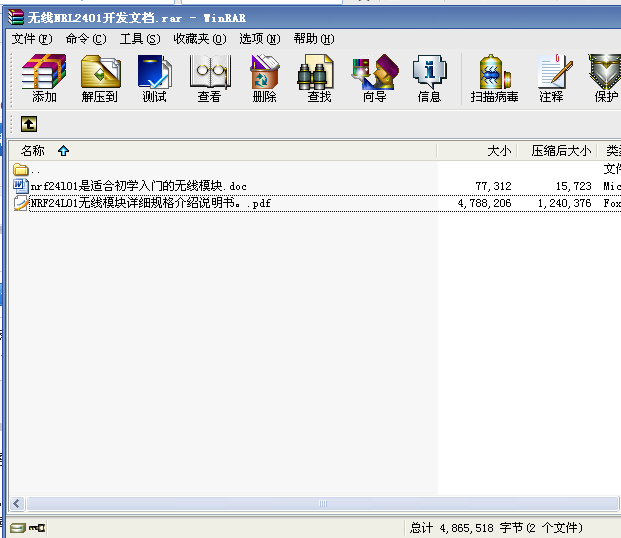621x538 pixels.
Task: Click the WinRAR title bar app icon
Action: pos(16,17)
